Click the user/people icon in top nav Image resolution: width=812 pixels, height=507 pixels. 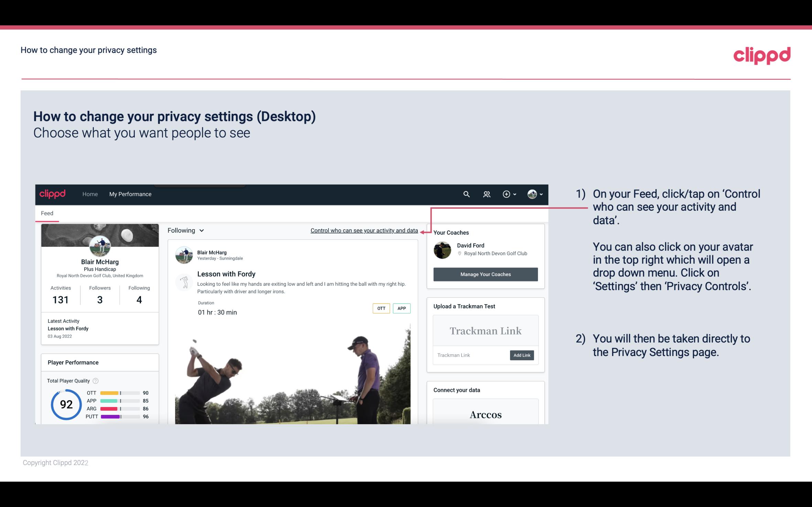coord(486,194)
